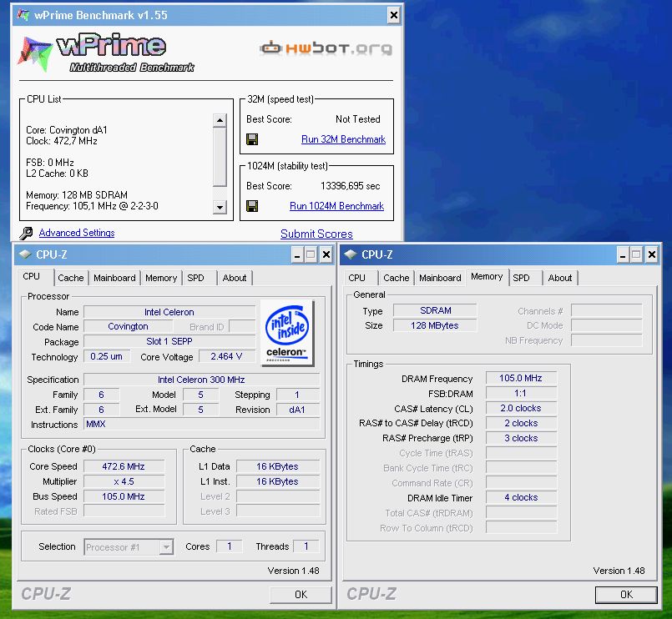Select Memory tab in right CPU-Z
The height and width of the screenshot is (619, 672).
[487, 277]
